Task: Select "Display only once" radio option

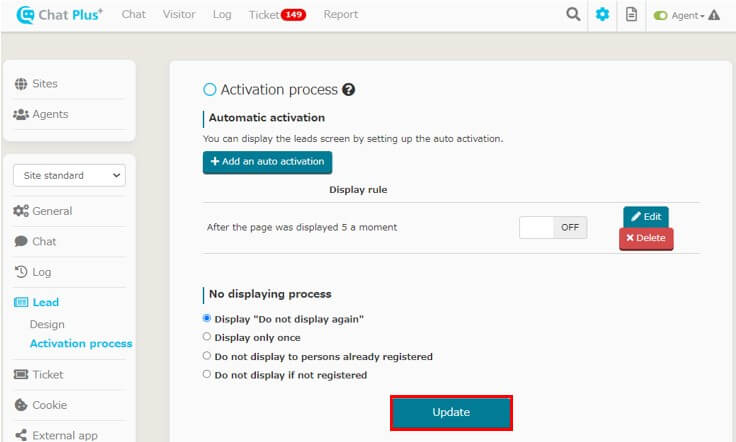Action: (x=207, y=337)
